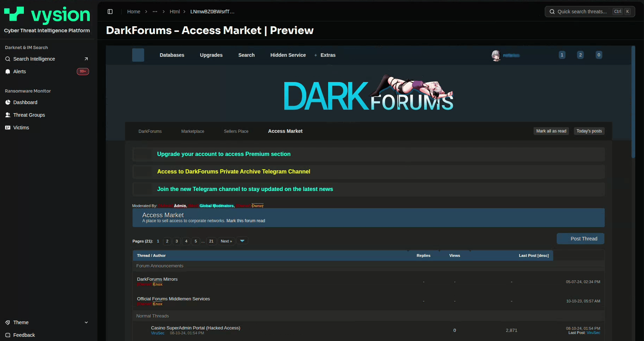Sort by Last Post column header
This screenshot has width=644, height=341.
tap(528, 255)
